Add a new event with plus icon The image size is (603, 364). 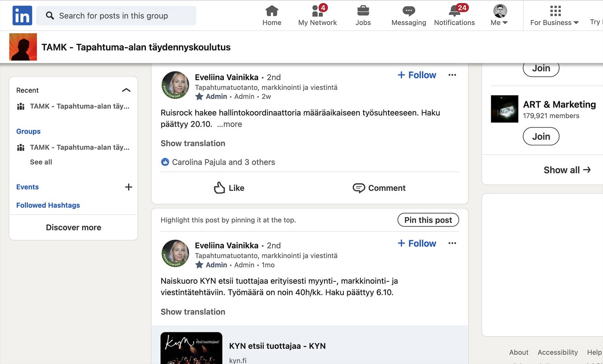click(129, 187)
